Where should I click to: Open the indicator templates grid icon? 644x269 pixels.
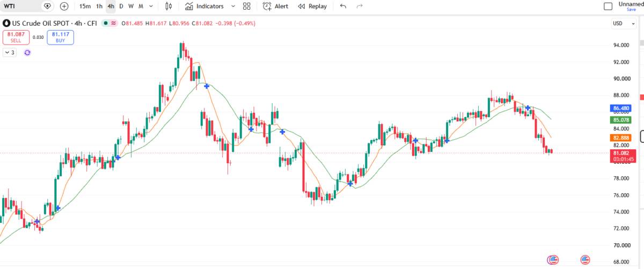click(x=246, y=6)
